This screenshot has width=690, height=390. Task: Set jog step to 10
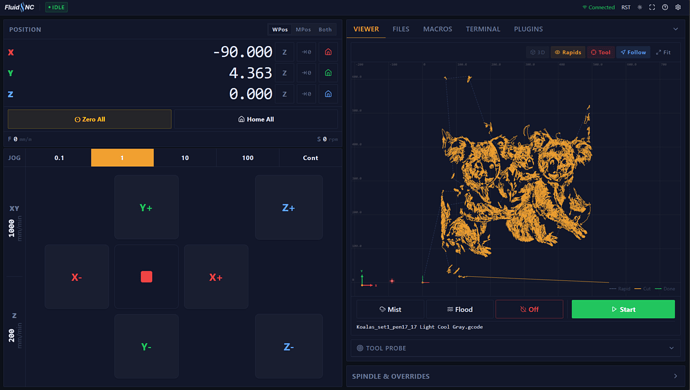185,158
